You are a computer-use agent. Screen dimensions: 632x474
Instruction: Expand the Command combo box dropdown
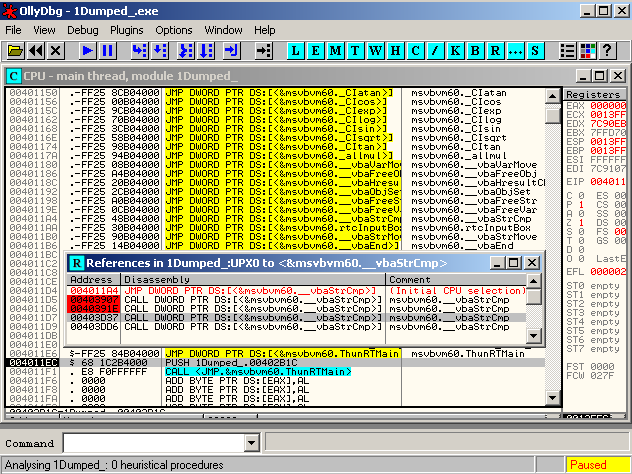click(252, 443)
